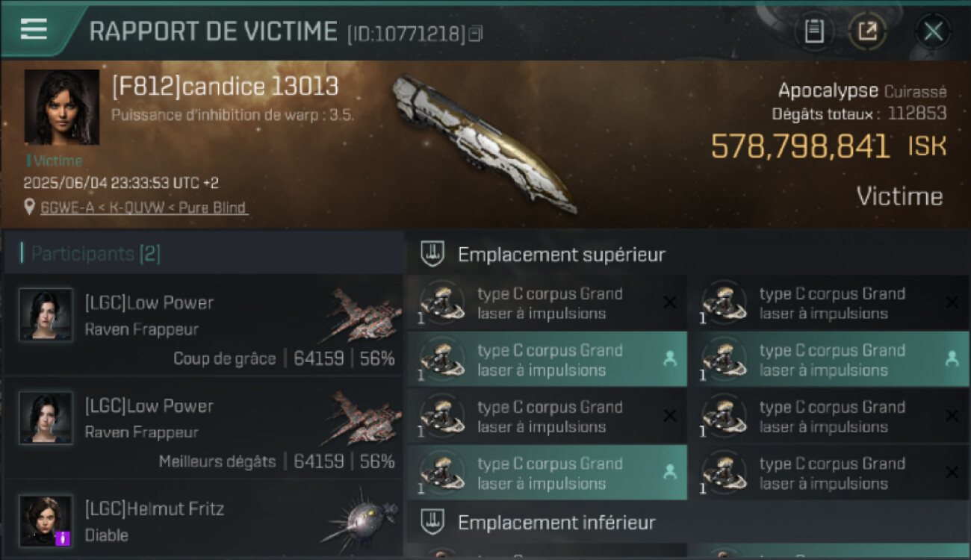This screenshot has width=971, height=560.
Task: Expand the Emplacement supérieur section
Action: [687, 254]
